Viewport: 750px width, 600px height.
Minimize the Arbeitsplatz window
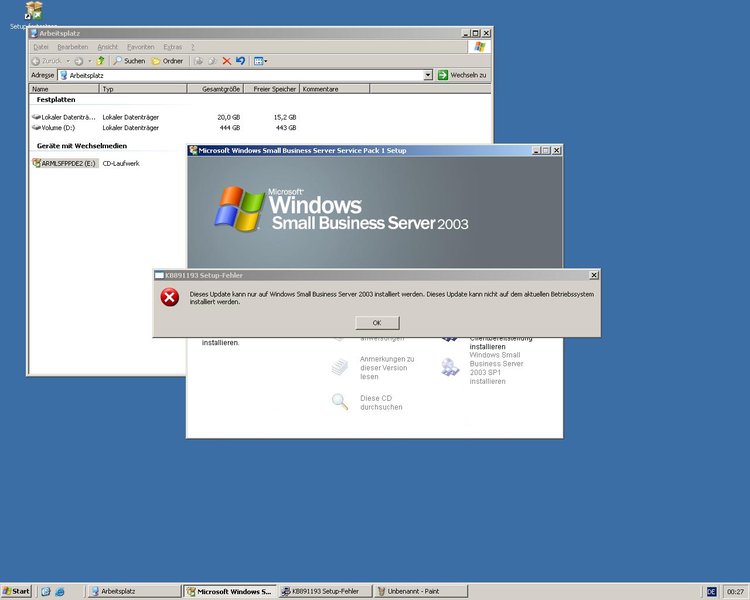(466, 33)
